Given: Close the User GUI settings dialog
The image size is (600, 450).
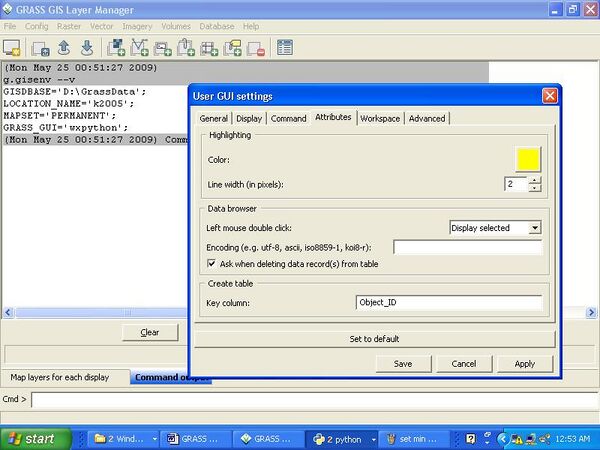Looking at the screenshot, I should 550,96.
